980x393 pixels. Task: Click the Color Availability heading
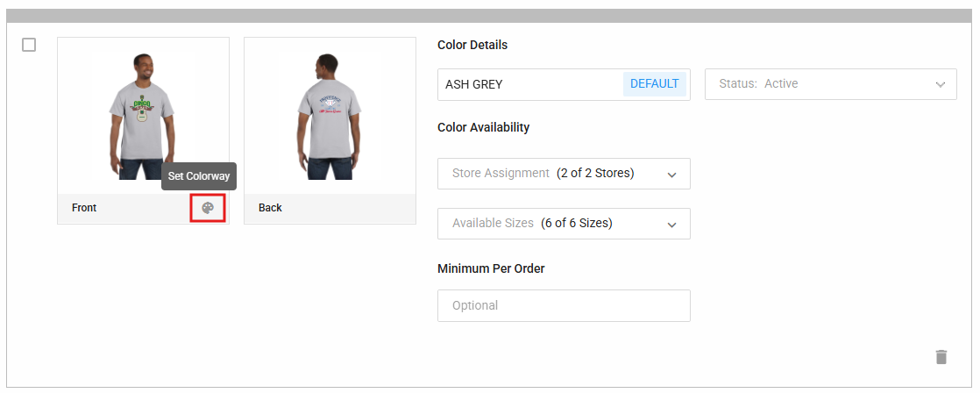[x=483, y=127]
